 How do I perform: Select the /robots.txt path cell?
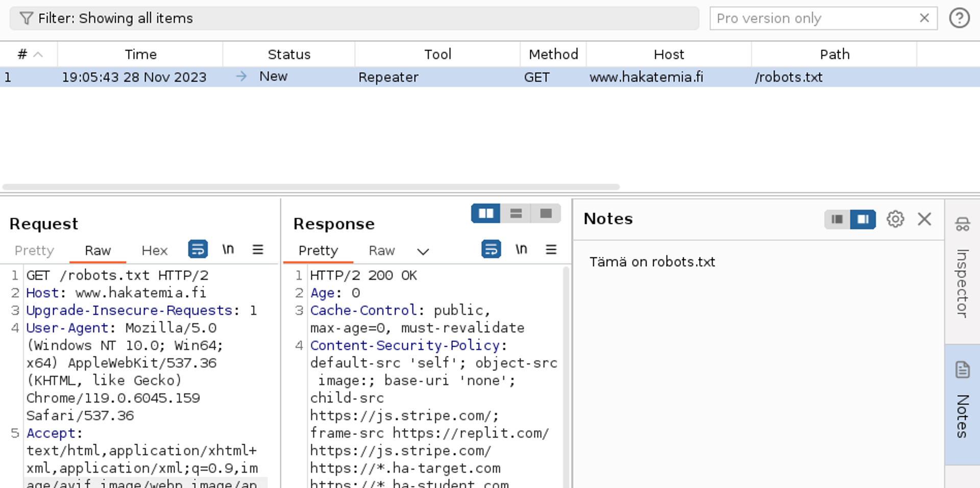(789, 77)
